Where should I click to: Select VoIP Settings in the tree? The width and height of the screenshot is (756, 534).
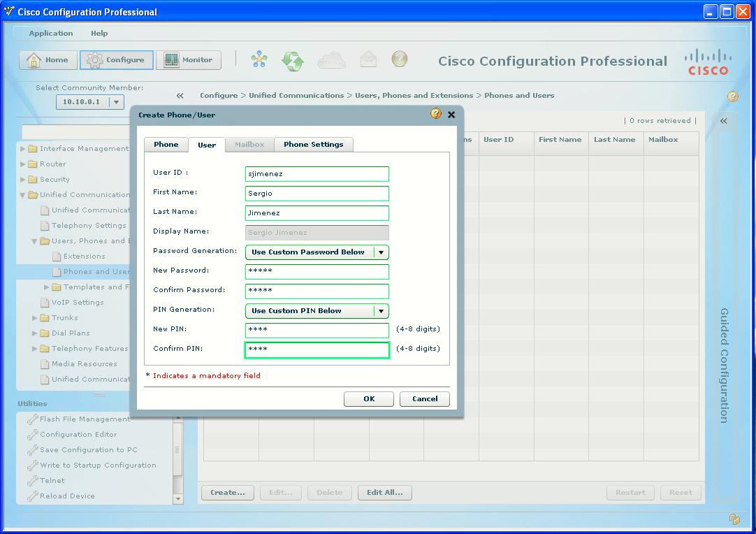tap(78, 303)
